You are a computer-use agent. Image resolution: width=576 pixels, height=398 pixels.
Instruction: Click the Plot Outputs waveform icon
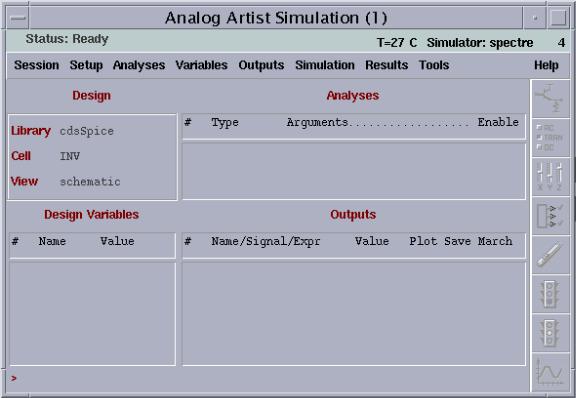click(550, 372)
